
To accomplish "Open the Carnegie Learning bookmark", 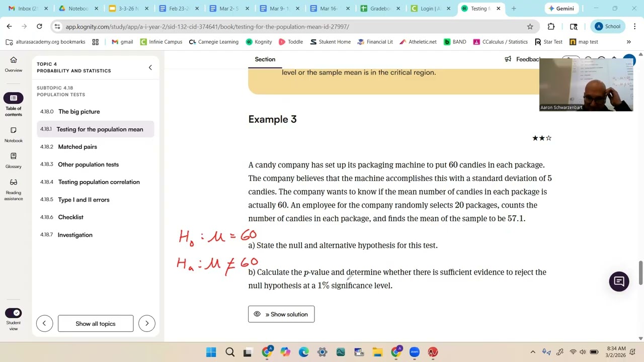I will [x=213, y=42].
